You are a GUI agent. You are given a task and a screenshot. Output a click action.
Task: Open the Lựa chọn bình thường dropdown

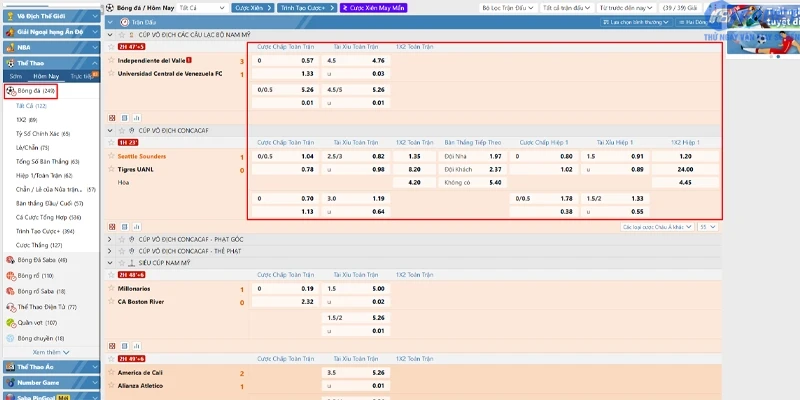(636, 22)
